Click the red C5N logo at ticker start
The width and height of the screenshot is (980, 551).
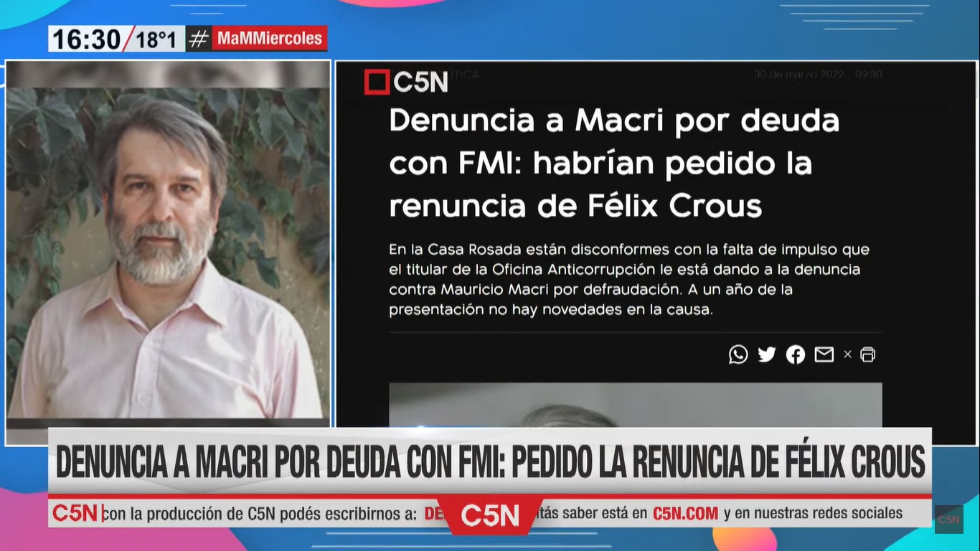click(x=75, y=513)
